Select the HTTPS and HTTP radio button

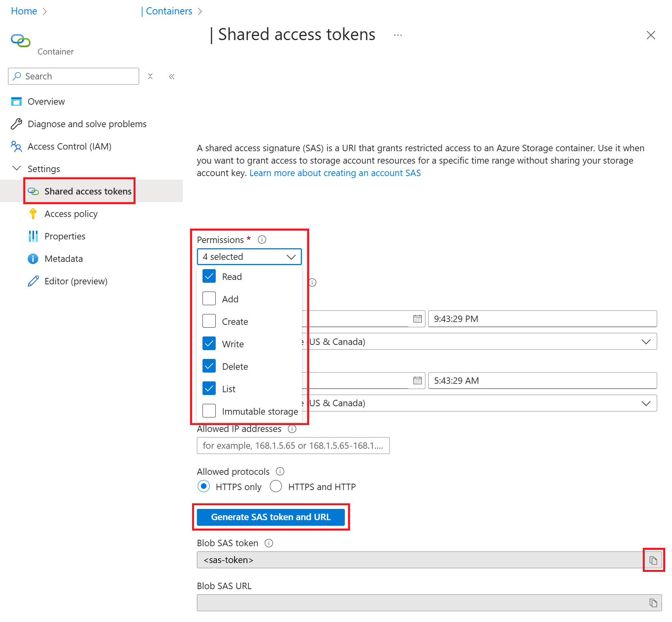pos(276,486)
